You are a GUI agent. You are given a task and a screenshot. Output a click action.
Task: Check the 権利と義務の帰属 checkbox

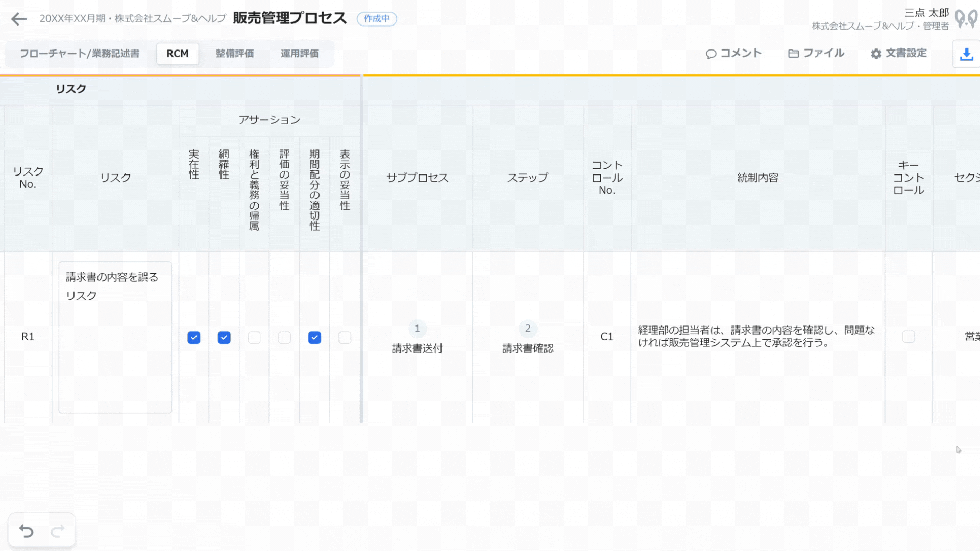[x=254, y=337]
